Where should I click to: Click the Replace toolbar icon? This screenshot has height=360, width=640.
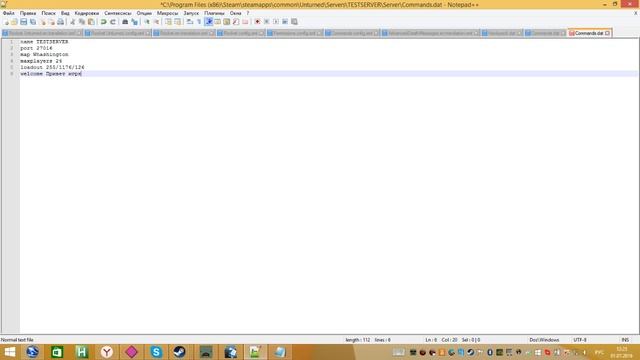(x=134, y=22)
